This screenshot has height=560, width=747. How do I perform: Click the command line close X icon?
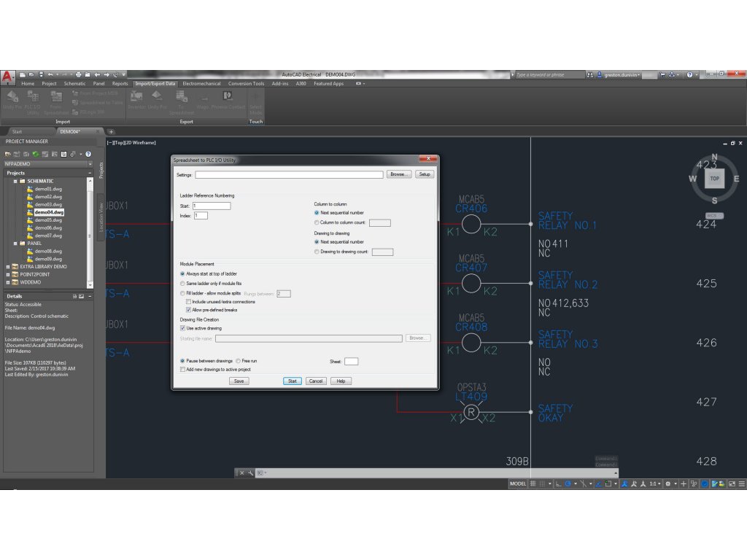click(x=242, y=472)
